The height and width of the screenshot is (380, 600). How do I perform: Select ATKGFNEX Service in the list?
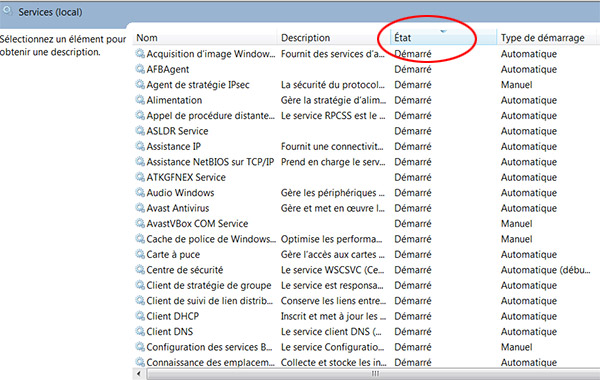pyautogui.click(x=186, y=177)
